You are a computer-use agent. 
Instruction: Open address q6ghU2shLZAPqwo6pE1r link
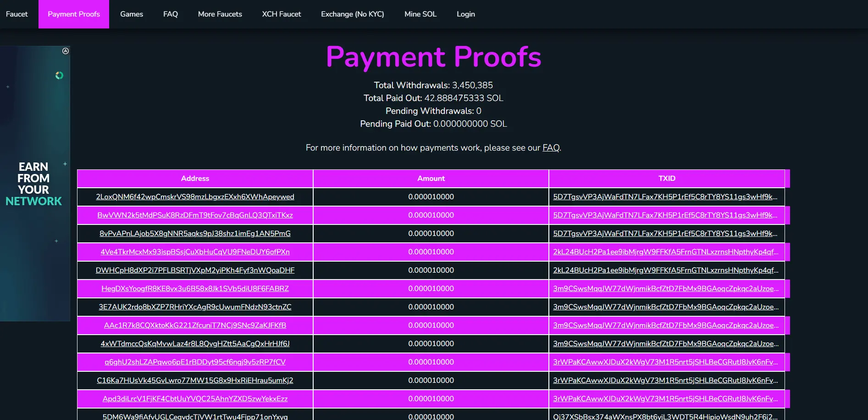coord(195,362)
